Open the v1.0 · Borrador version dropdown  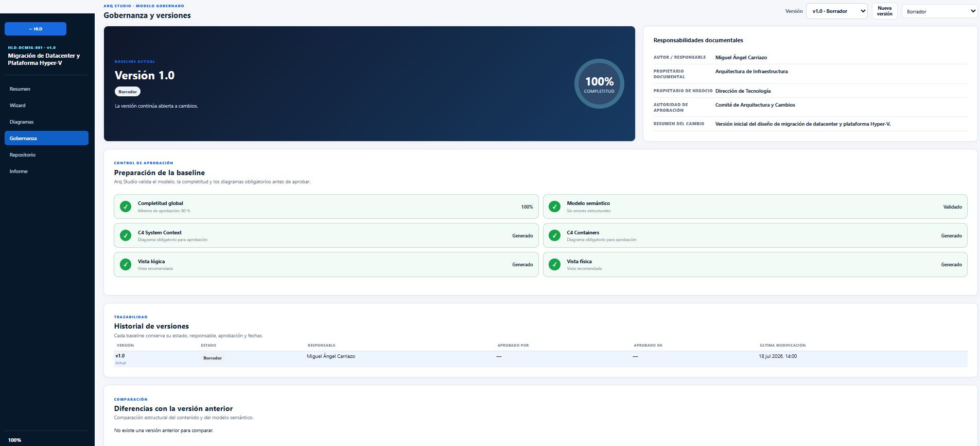tap(836, 11)
